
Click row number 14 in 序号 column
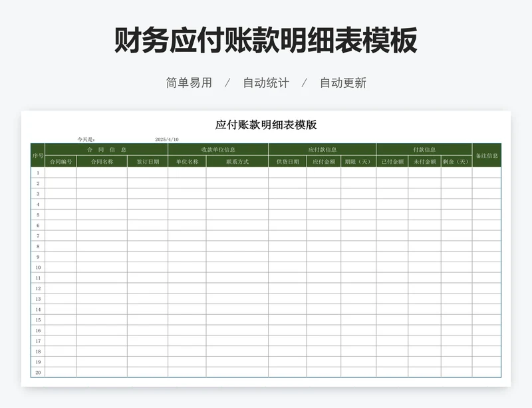[38, 309]
